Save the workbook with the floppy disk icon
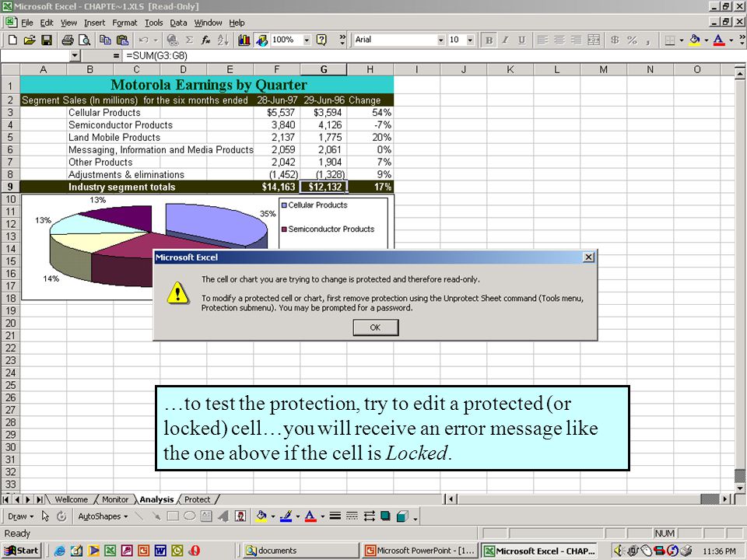747x560 pixels. (x=46, y=40)
